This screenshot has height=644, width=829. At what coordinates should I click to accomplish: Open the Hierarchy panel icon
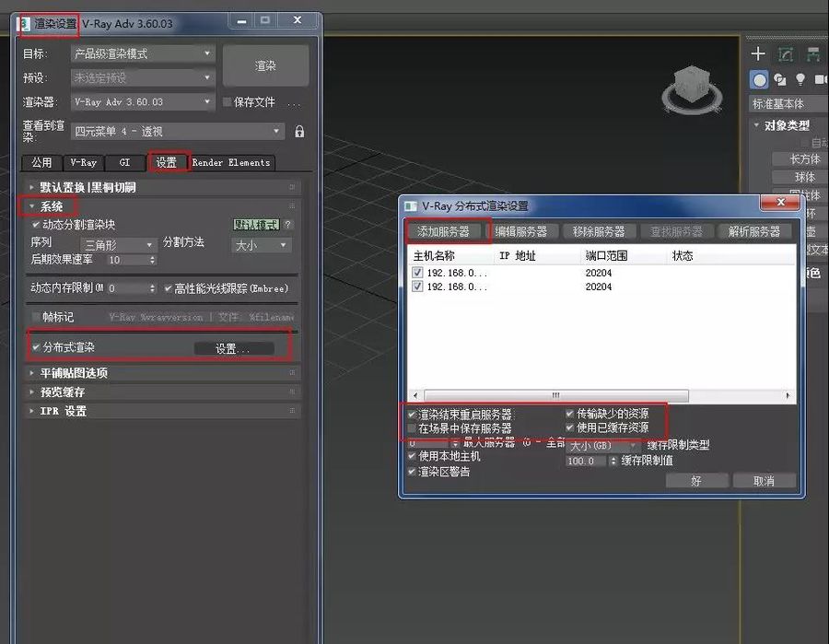[x=813, y=54]
